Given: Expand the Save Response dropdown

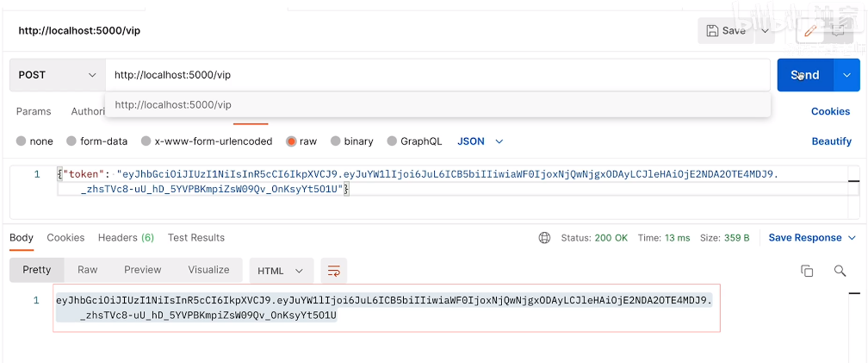Looking at the screenshot, I should pyautogui.click(x=812, y=238).
